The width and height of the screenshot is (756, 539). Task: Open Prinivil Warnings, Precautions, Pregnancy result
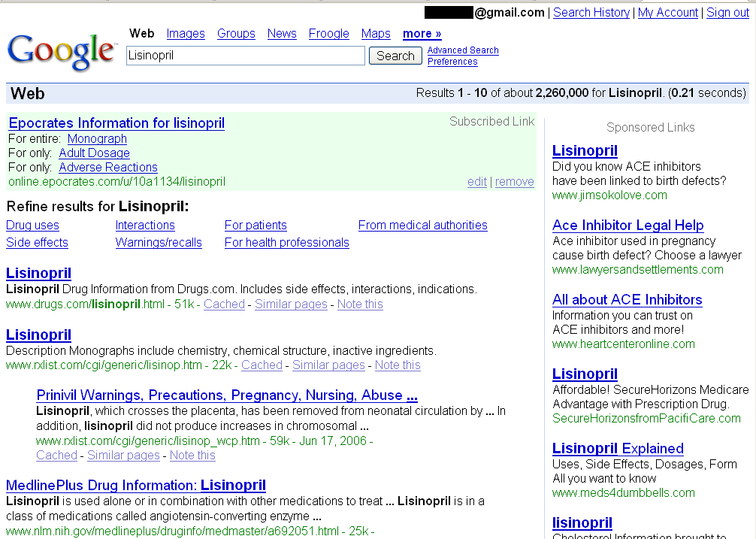click(x=227, y=395)
